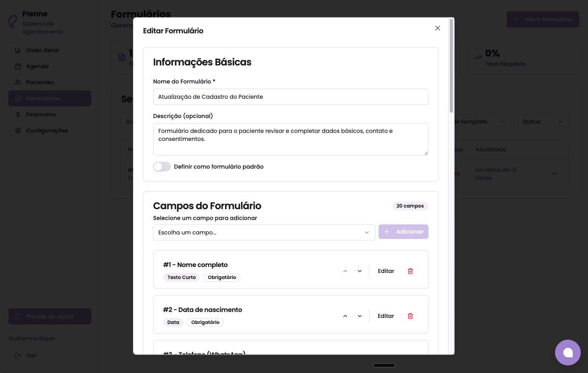
Task: Open the Escolha um campo dropdown
Action: coord(264,232)
